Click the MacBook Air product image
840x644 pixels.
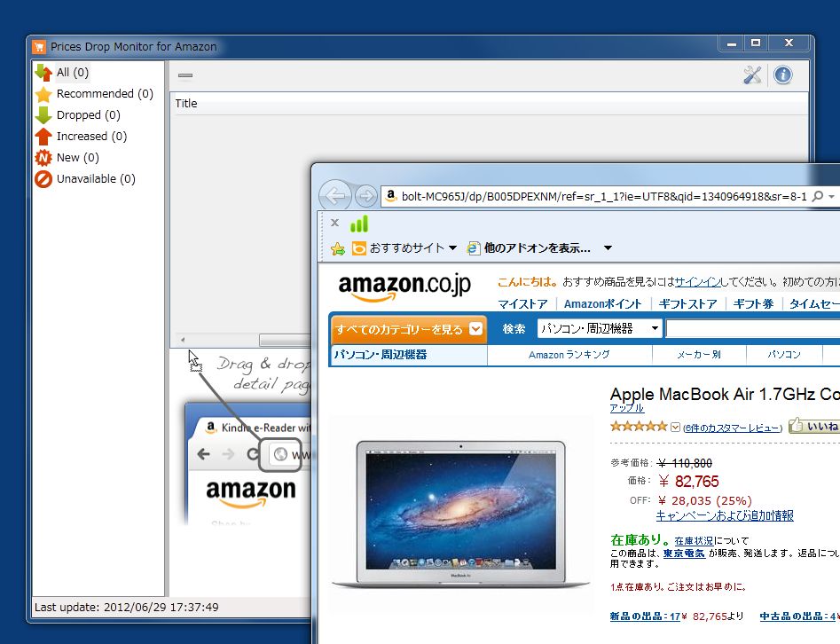pyautogui.click(x=460, y=514)
